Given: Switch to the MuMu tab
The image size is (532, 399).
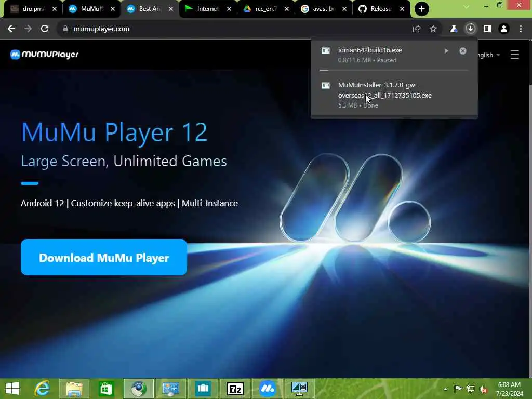Looking at the screenshot, I should (87, 9).
